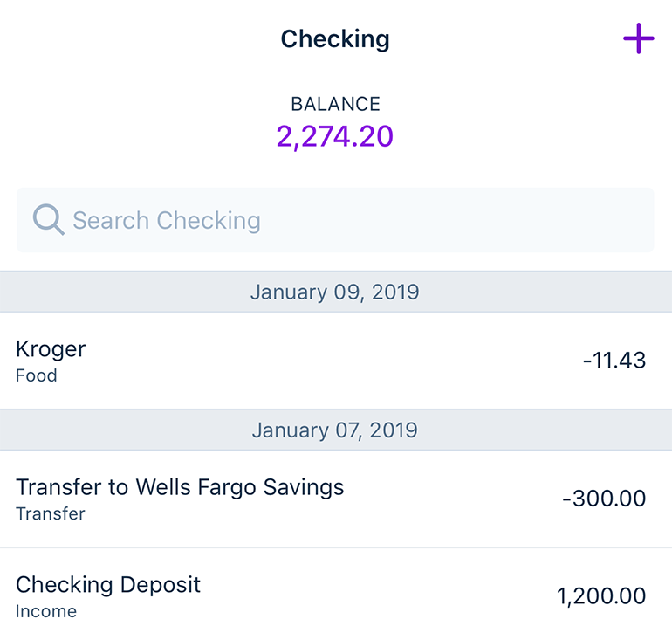
Task: Click the Transfer category label
Action: 51,513
